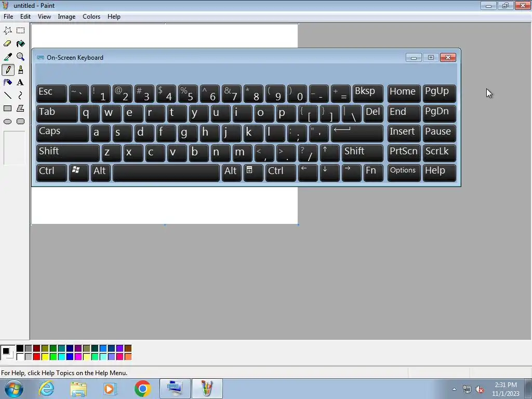Launch Google Chrome from taskbar
The image size is (532, 399).
pos(142,389)
